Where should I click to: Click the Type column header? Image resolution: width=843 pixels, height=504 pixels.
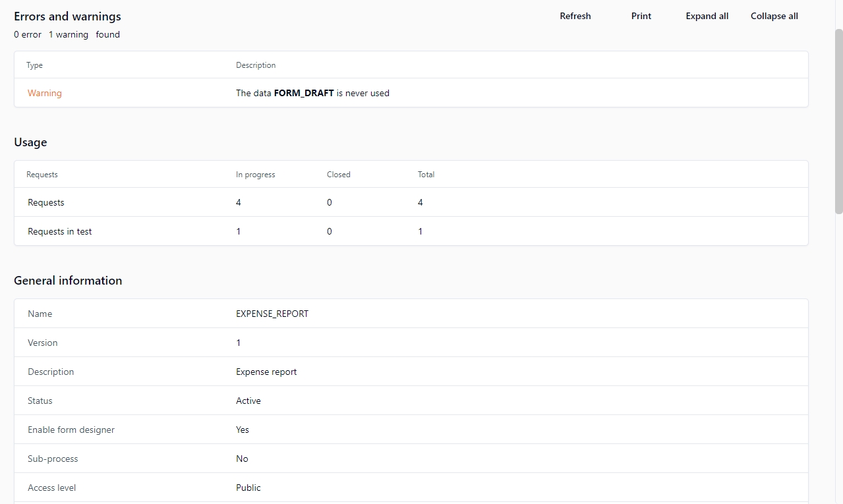point(34,65)
